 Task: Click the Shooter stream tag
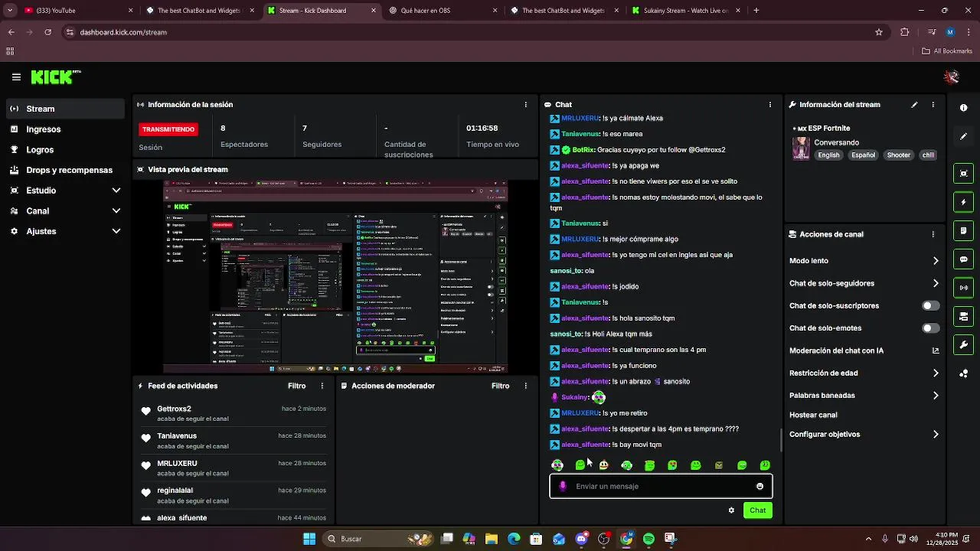898,155
